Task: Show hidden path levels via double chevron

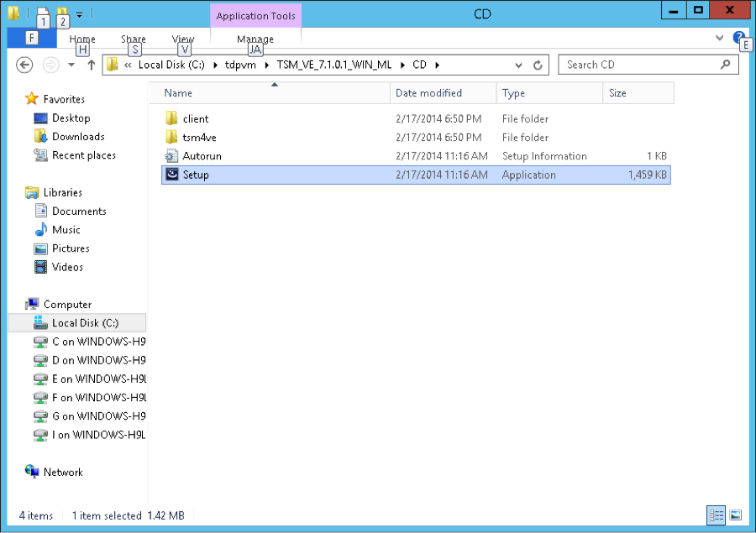Action: pos(128,65)
